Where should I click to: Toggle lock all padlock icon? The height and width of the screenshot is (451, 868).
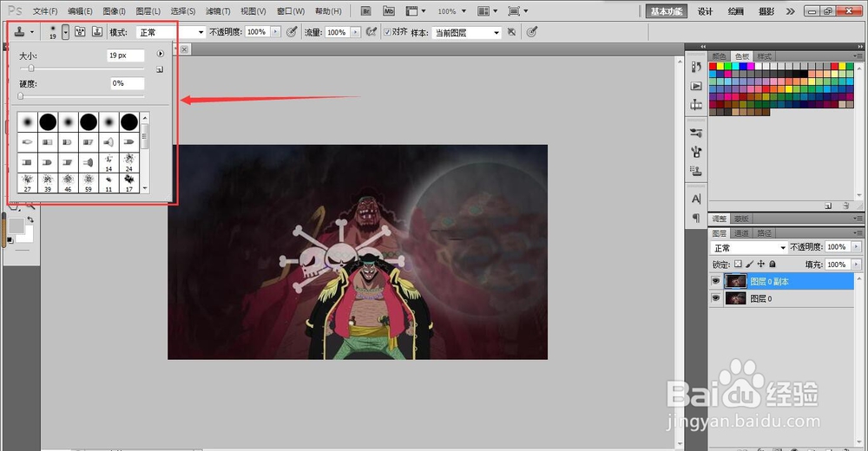tap(773, 264)
